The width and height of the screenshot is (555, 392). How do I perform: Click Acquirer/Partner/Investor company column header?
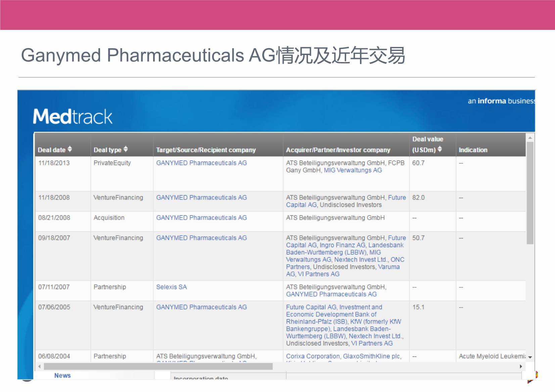(338, 150)
